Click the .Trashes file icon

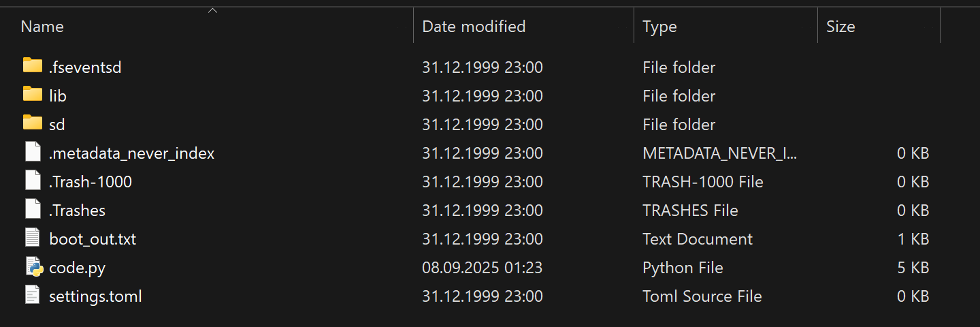tap(33, 209)
